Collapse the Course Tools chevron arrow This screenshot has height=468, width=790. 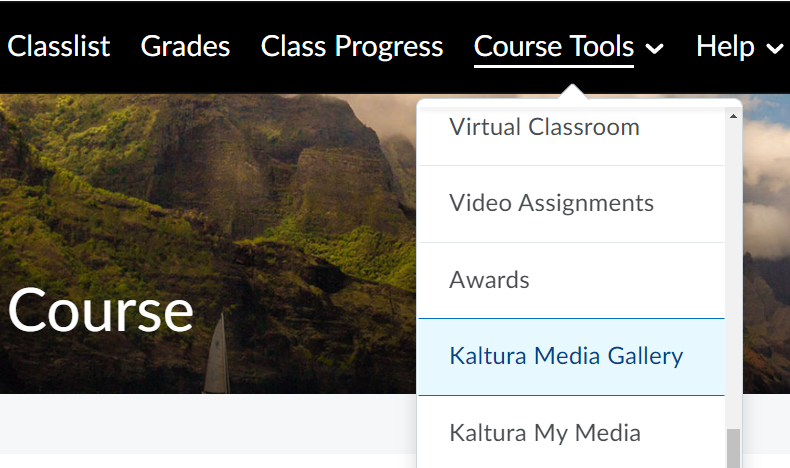pyautogui.click(x=655, y=48)
